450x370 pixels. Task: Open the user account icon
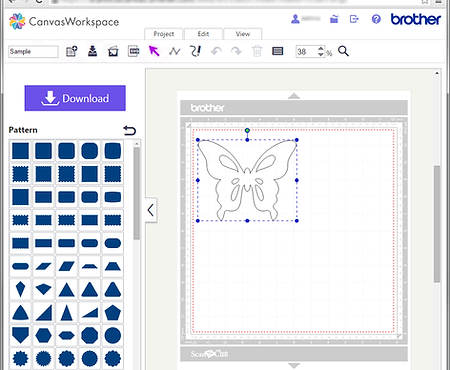pyautogui.click(x=295, y=19)
